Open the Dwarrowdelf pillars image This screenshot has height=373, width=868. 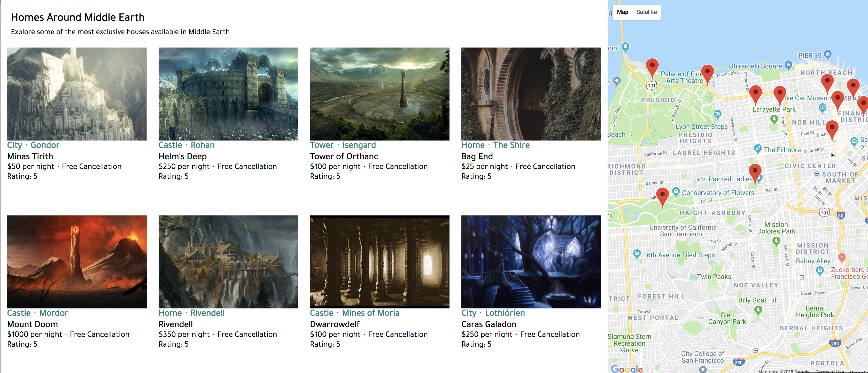point(379,262)
